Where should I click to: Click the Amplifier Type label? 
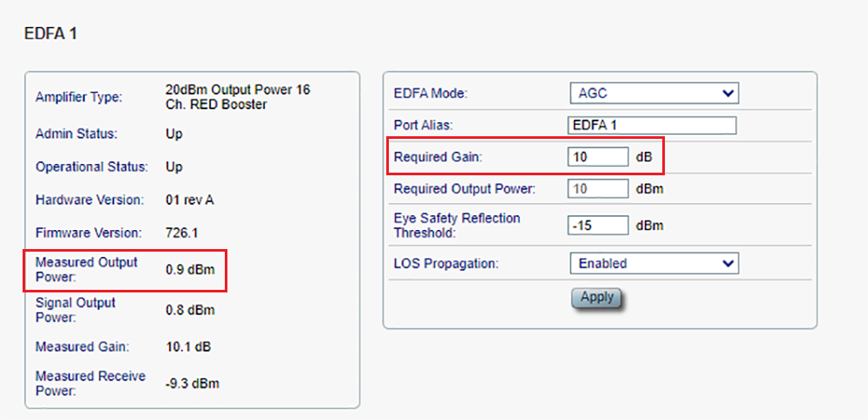79,97
